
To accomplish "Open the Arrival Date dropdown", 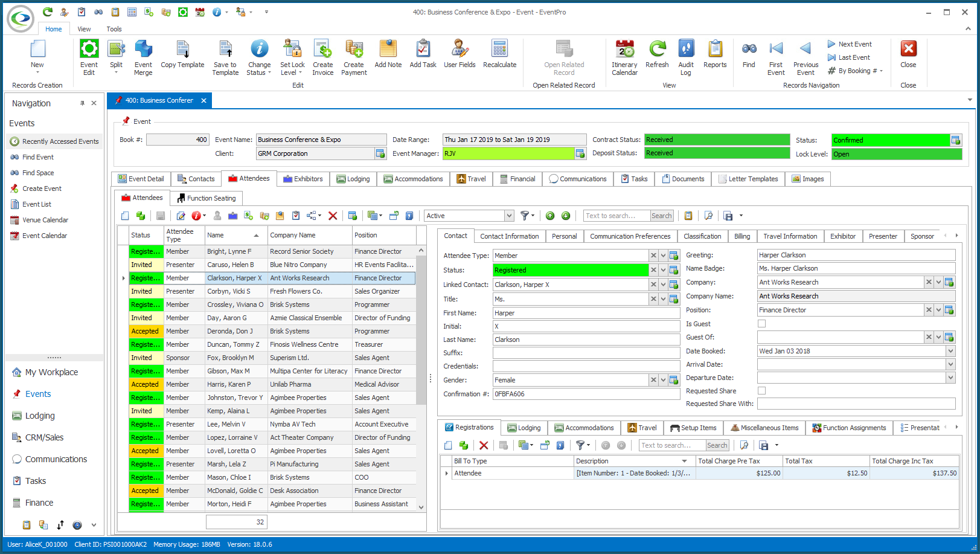I will pyautogui.click(x=950, y=364).
